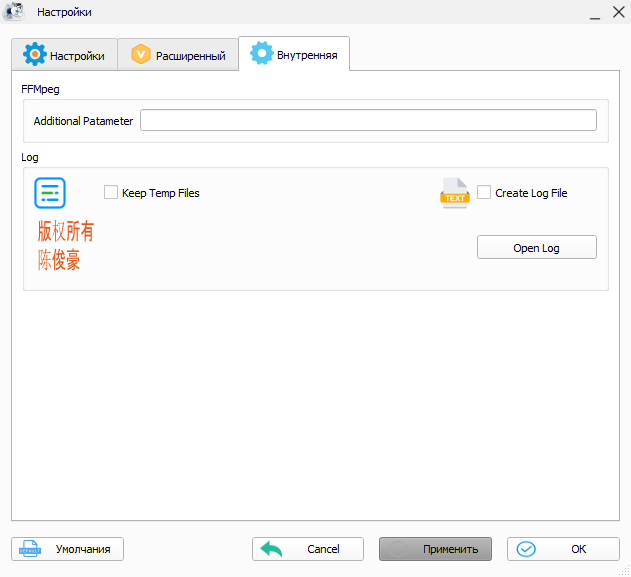Open the Расширенный tab
Image resolution: width=631 pixels, height=577 pixels.
point(178,55)
